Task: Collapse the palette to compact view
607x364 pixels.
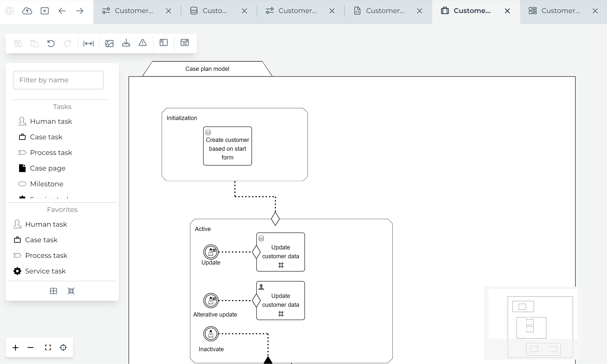Action: [x=71, y=291]
